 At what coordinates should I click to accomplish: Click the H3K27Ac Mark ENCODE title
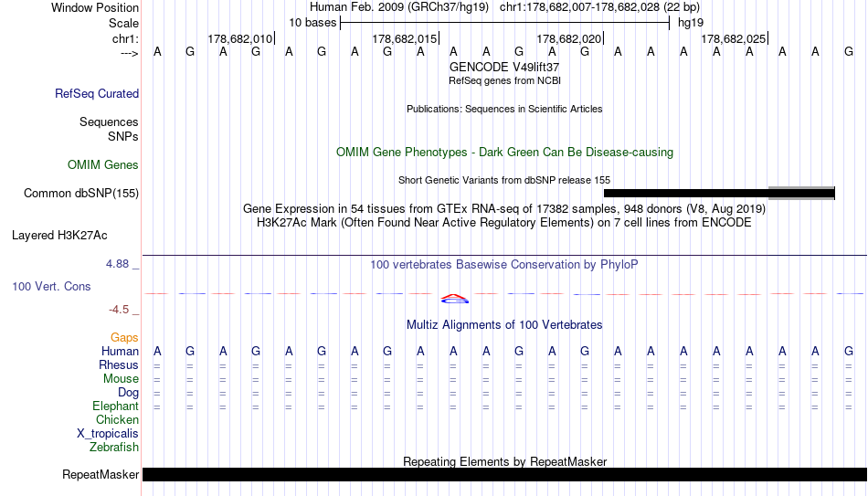pos(504,223)
